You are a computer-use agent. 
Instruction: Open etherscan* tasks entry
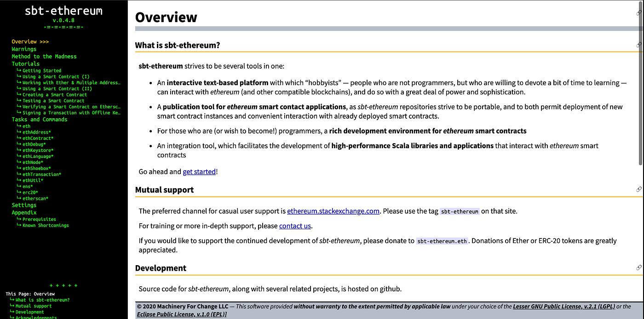[35, 198]
